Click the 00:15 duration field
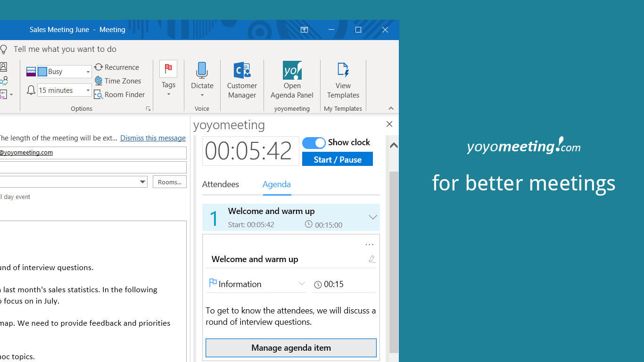The width and height of the screenshot is (644, 362). (x=345, y=284)
